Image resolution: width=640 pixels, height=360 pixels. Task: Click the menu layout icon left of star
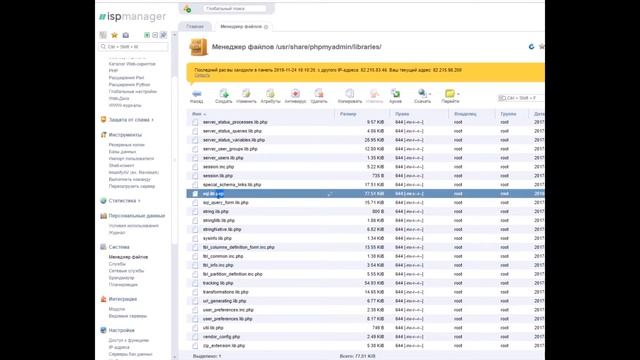tap(103, 35)
